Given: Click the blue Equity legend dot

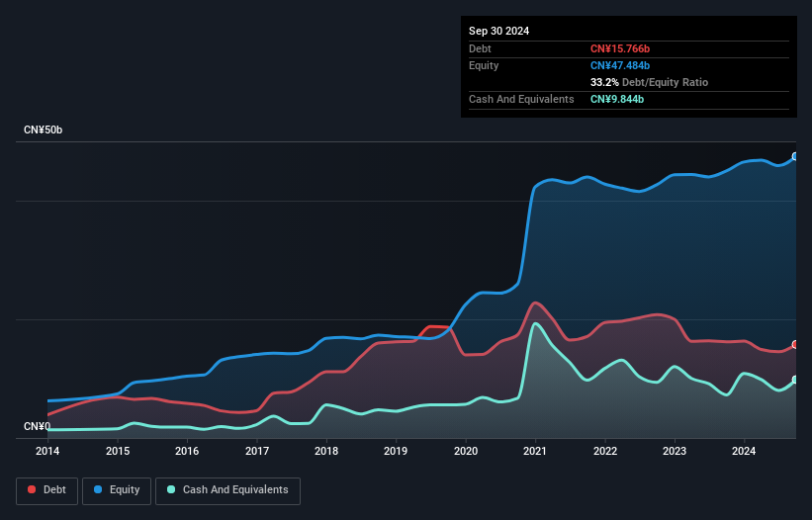Looking at the screenshot, I should coord(98,489).
